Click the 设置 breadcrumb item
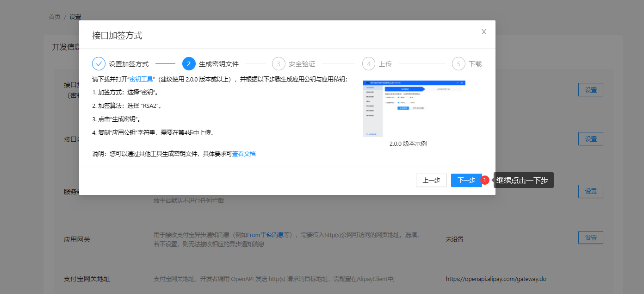The width and height of the screenshot is (644, 294). [x=75, y=17]
